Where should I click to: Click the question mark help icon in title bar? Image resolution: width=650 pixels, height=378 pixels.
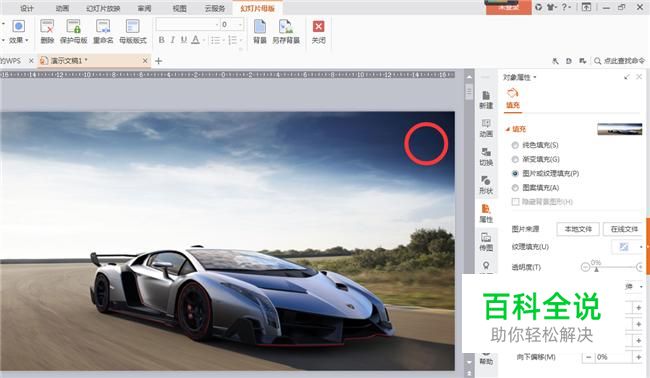click(x=564, y=7)
